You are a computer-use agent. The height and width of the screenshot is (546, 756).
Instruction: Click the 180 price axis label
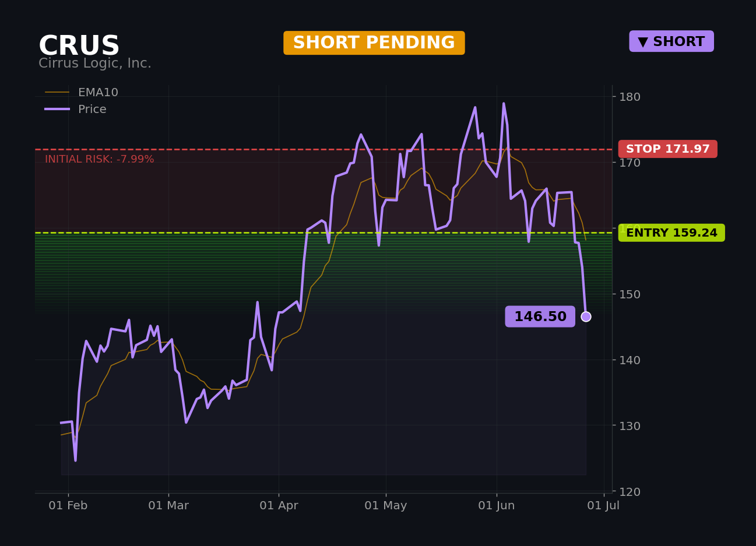pyautogui.click(x=630, y=97)
